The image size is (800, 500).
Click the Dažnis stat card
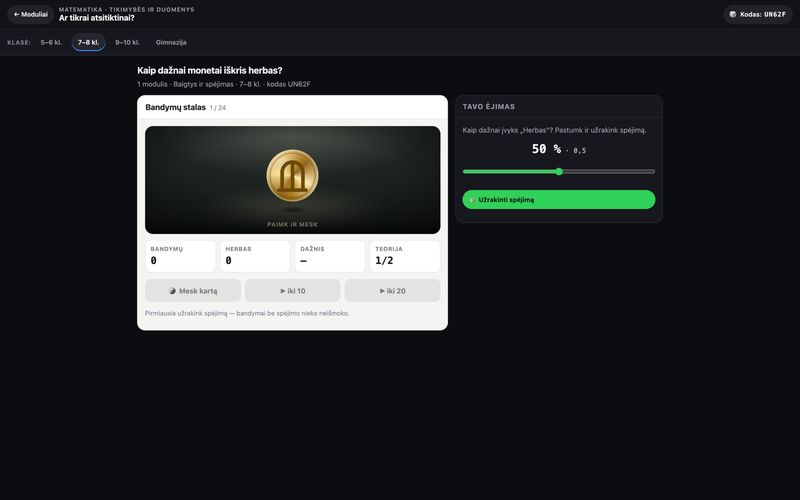tap(330, 256)
